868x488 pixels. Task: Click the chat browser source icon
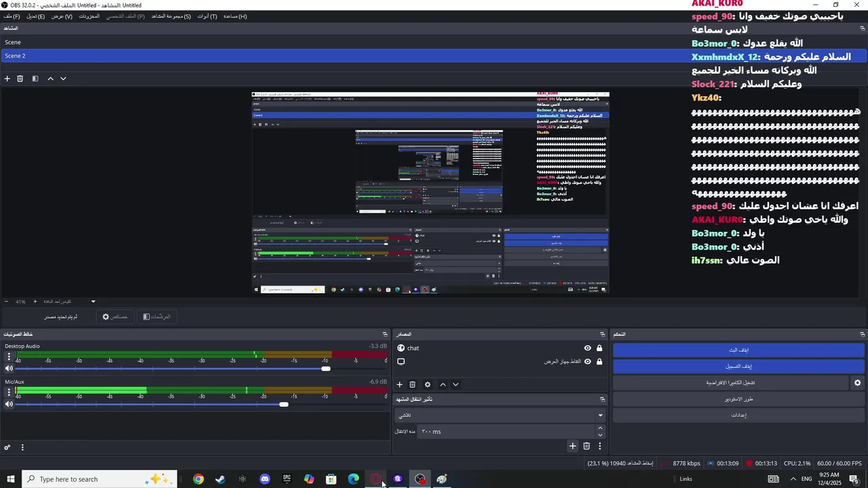tap(401, 348)
